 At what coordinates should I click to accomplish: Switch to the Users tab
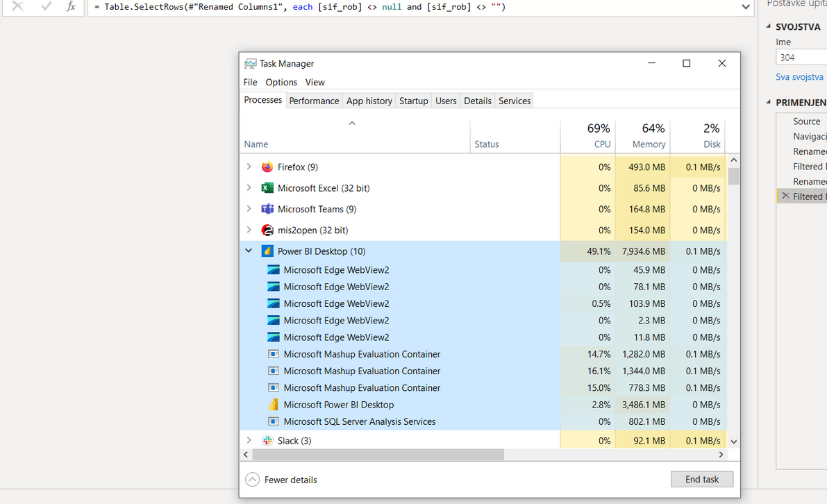[x=446, y=101]
